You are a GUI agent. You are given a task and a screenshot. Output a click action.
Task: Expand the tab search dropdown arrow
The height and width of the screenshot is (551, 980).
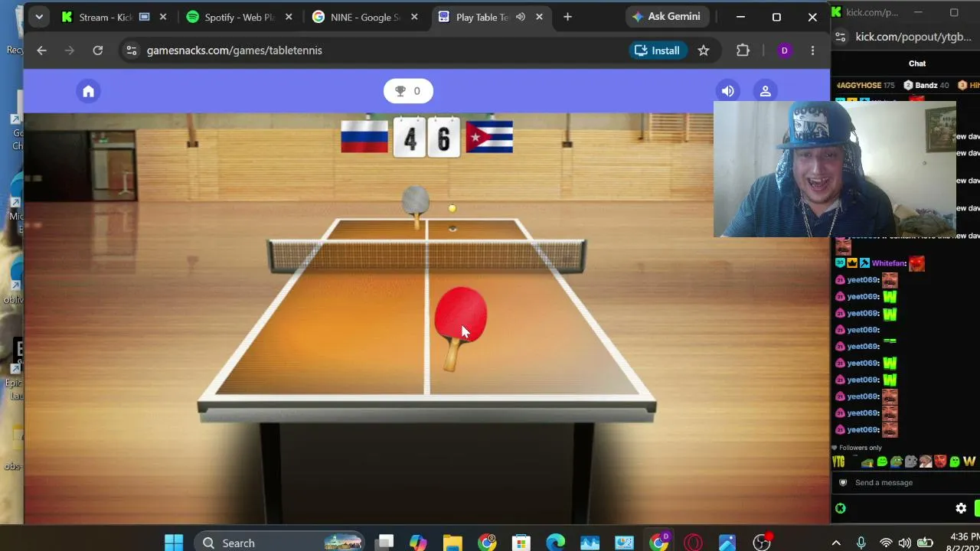39,17
